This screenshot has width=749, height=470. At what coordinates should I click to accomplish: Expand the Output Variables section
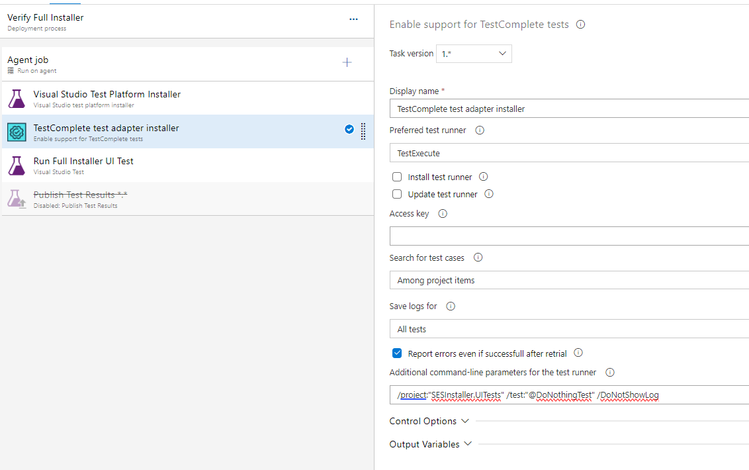click(429, 444)
